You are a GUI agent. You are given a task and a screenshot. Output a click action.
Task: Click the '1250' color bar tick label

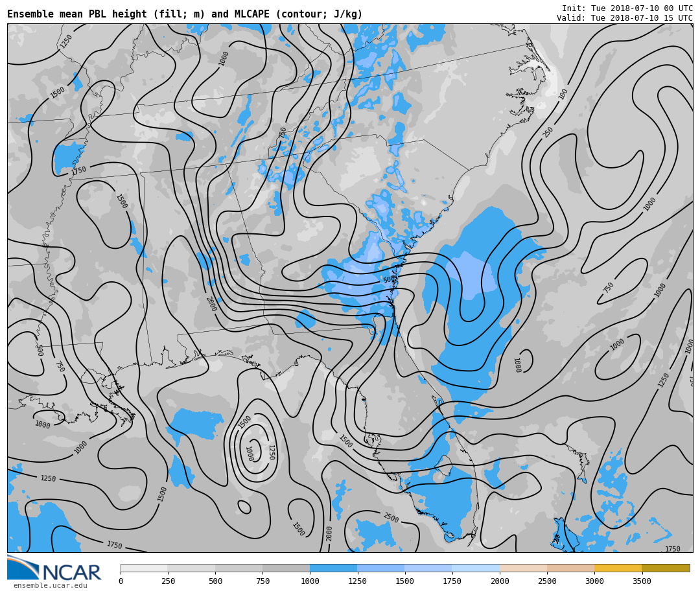(x=358, y=581)
